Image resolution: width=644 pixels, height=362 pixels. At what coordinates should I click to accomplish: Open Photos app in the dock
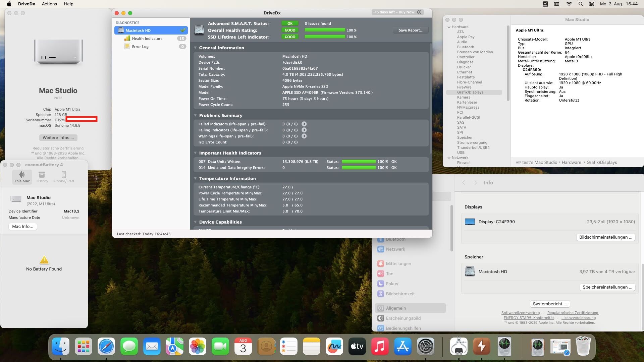click(x=198, y=346)
